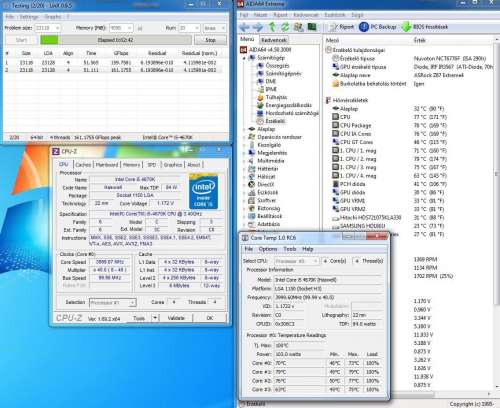
Task: Expand the Megjelenítés tree node arrow
Action: pyautogui.click(x=244, y=153)
